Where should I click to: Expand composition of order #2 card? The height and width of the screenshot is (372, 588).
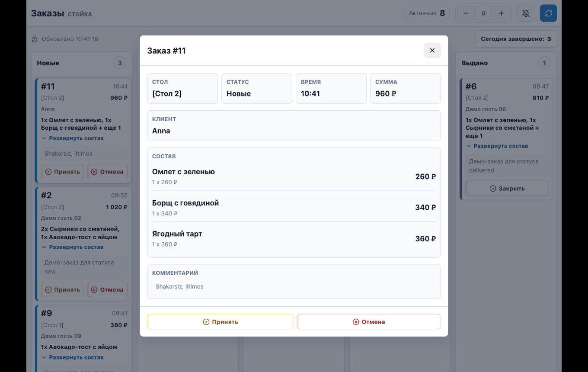coord(73,247)
